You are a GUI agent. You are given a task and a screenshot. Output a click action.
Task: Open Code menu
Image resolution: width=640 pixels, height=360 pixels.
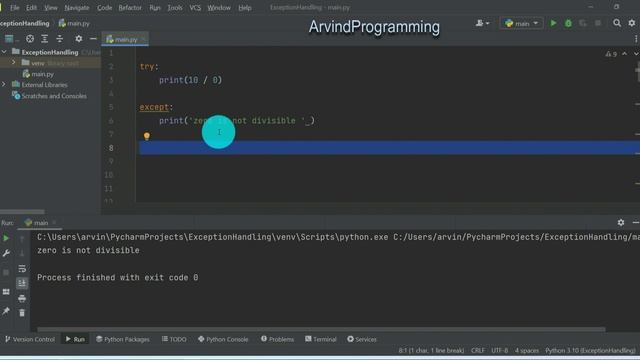[104, 7]
